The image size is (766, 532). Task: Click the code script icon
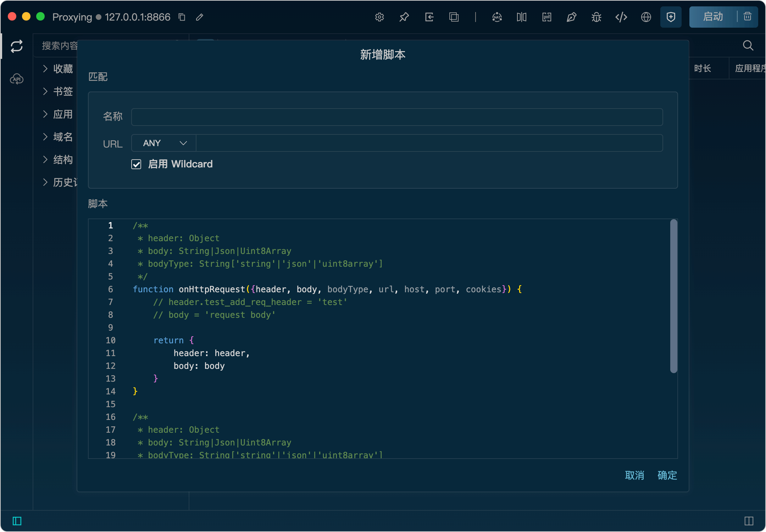pos(621,17)
